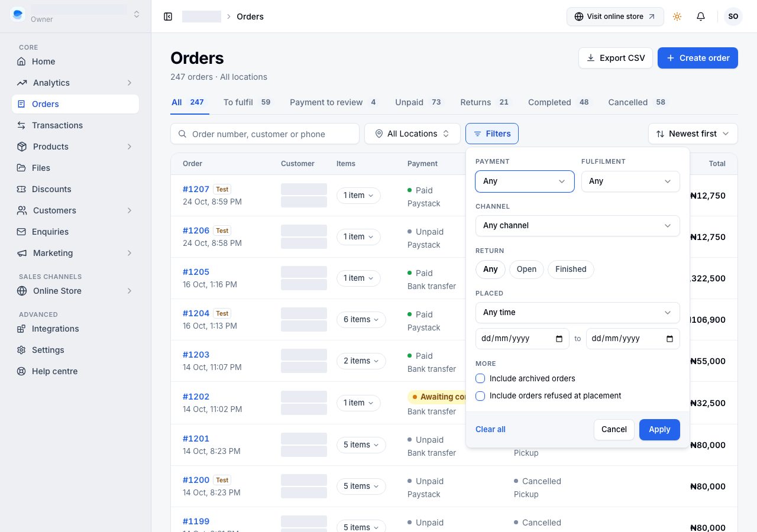Screen dimensions: 757x532
Task: Apply the selected filters
Action: 659,430
